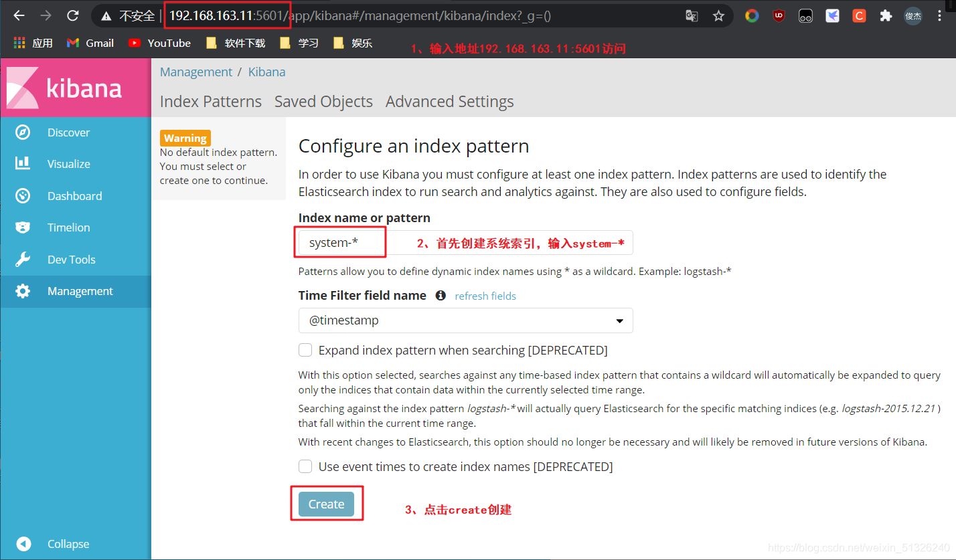Click the browser address bar URL
The height and width of the screenshot is (560, 956).
pyautogui.click(x=360, y=15)
